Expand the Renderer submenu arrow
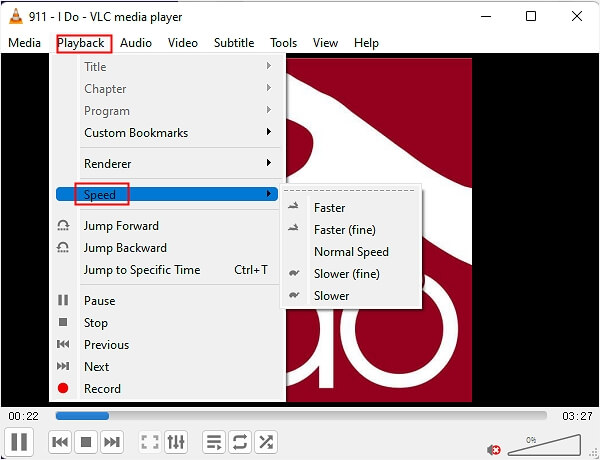Image resolution: width=600 pixels, height=460 pixels. (269, 163)
